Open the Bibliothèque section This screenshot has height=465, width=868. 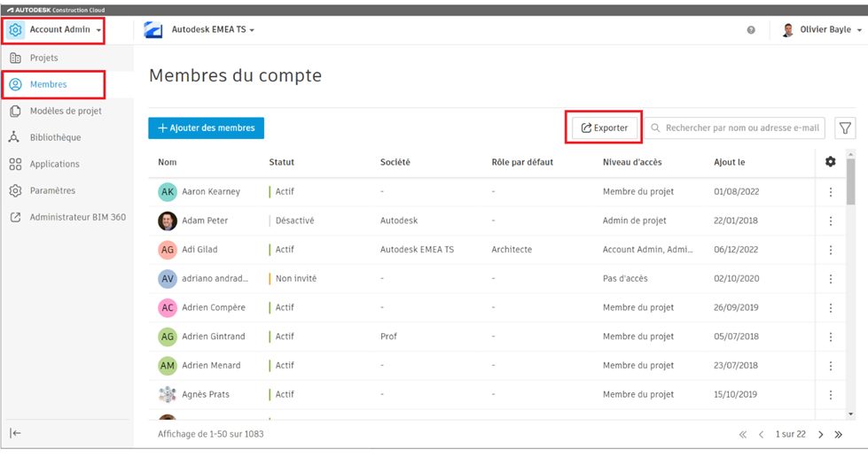55,137
